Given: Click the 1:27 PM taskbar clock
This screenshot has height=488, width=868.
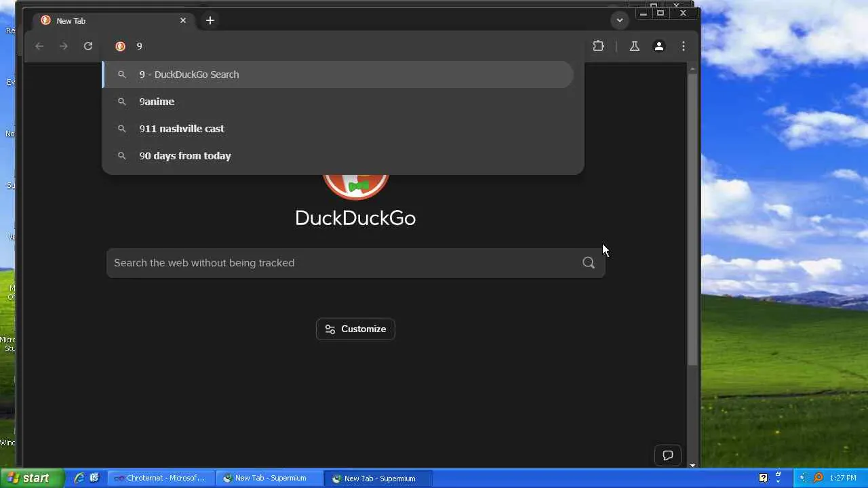Looking at the screenshot, I should [x=843, y=478].
